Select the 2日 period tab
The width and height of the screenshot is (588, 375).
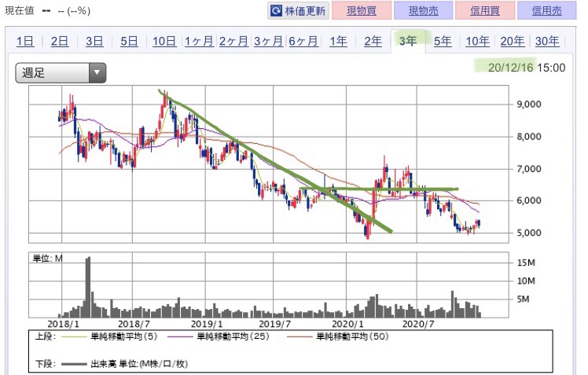click(x=60, y=41)
